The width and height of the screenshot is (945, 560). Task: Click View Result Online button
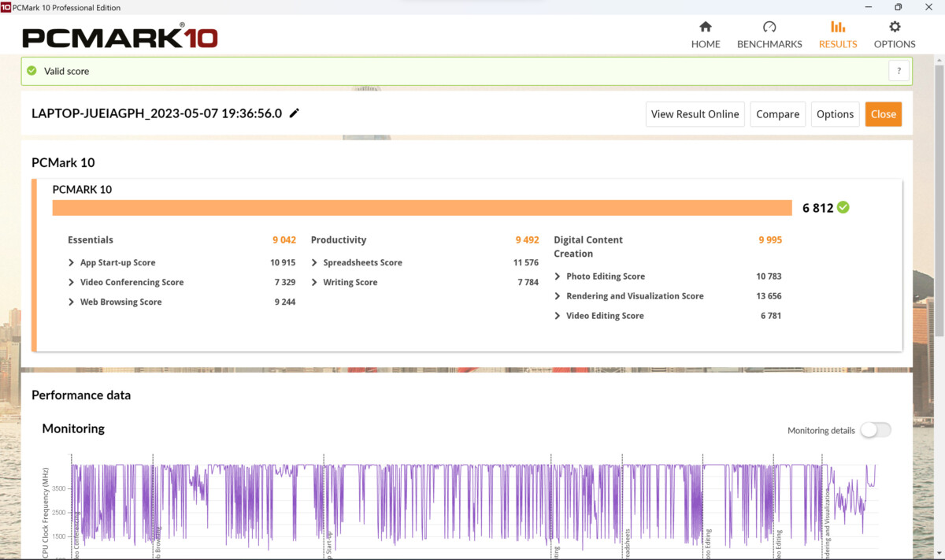coord(695,114)
